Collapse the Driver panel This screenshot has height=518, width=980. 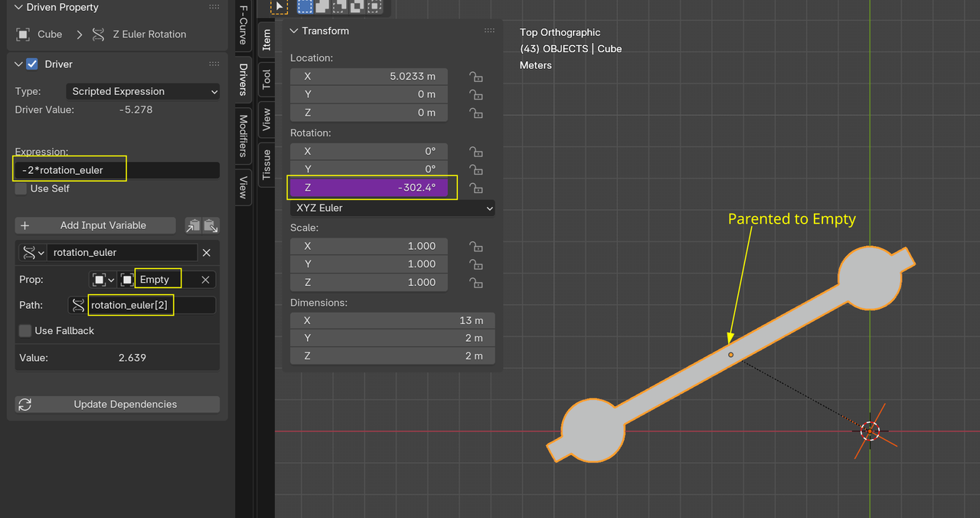(18, 64)
